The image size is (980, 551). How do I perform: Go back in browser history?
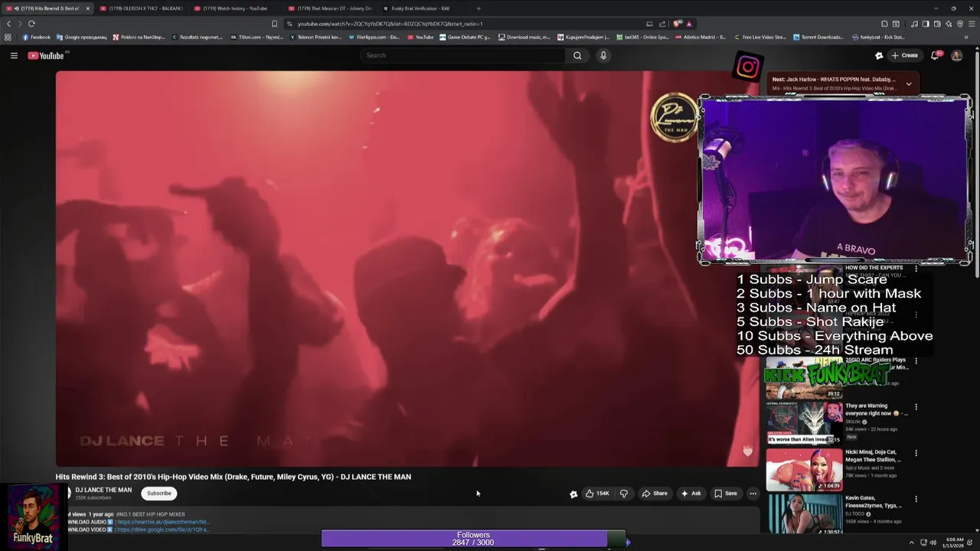click(8, 24)
